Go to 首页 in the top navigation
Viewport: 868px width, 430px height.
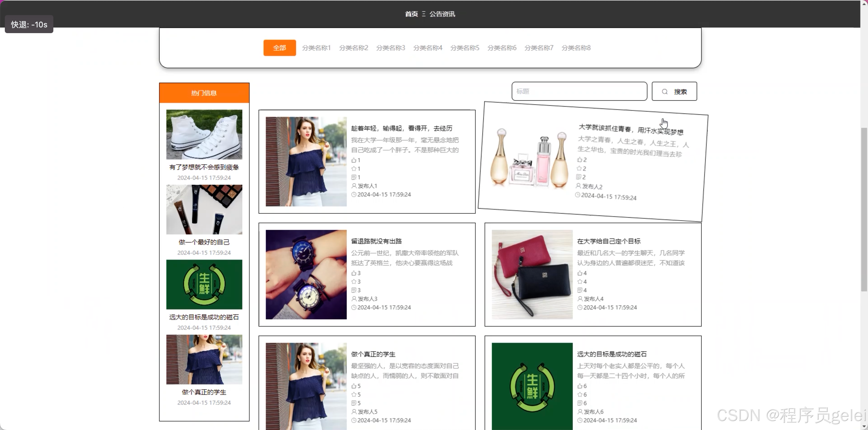(411, 14)
